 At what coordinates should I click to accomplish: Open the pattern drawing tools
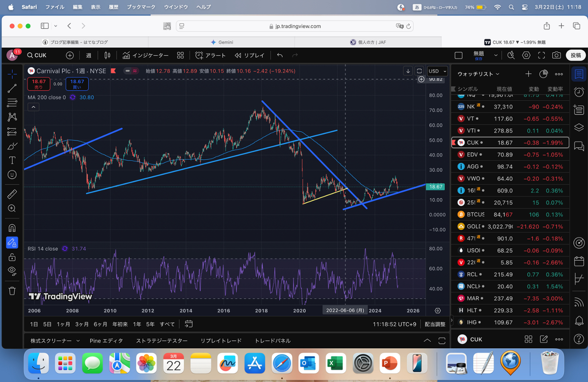coord(12,117)
